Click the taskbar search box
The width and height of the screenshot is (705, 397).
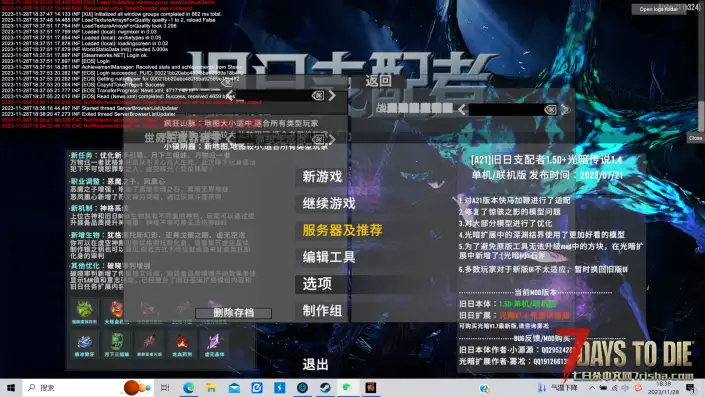[x=88, y=388]
